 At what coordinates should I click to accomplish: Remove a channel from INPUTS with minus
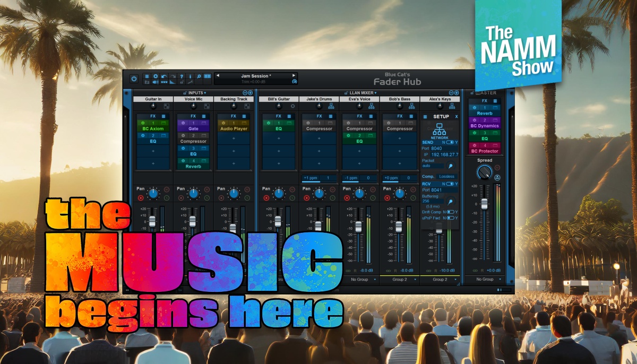245,93
